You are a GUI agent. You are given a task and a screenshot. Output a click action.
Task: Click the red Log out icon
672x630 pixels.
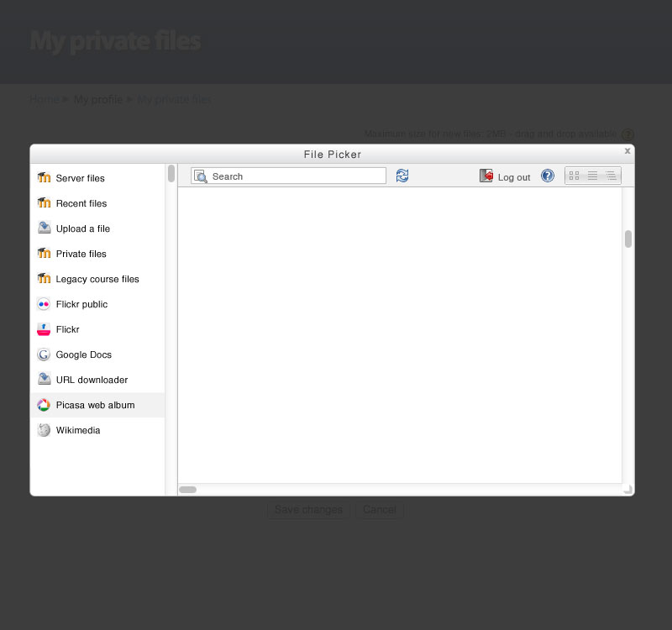(x=486, y=176)
